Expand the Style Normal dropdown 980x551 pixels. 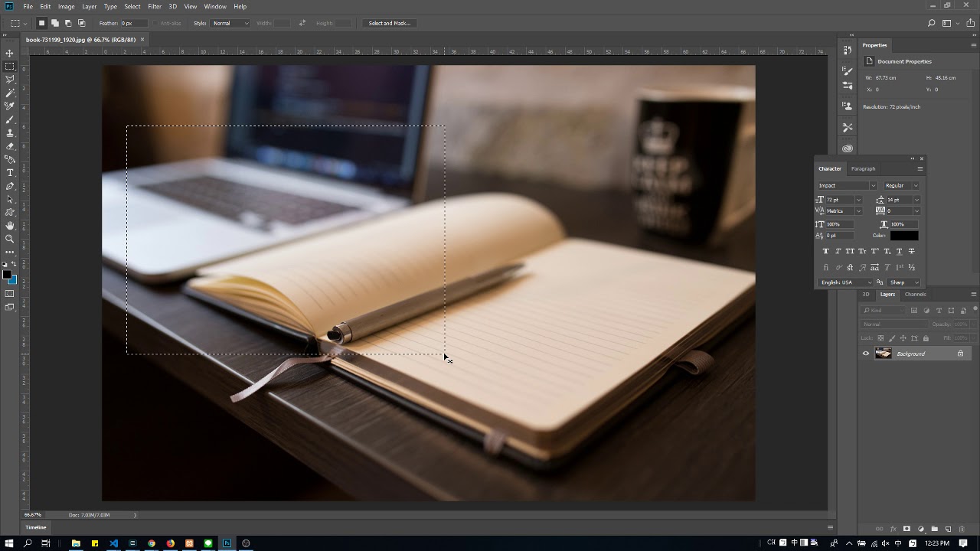(x=230, y=23)
